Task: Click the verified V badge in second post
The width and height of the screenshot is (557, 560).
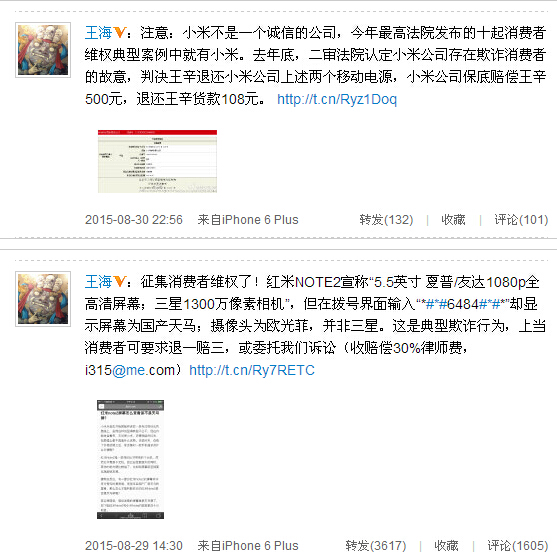Action: [x=120, y=282]
